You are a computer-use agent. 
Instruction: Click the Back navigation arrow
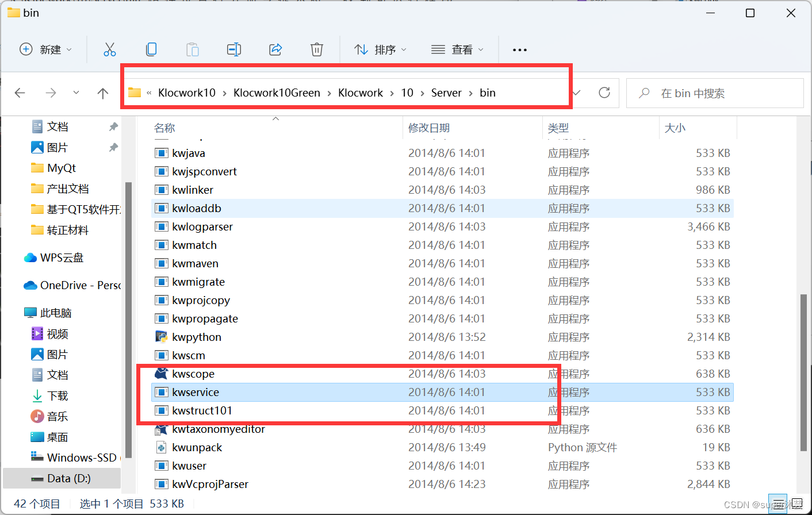pos(21,93)
